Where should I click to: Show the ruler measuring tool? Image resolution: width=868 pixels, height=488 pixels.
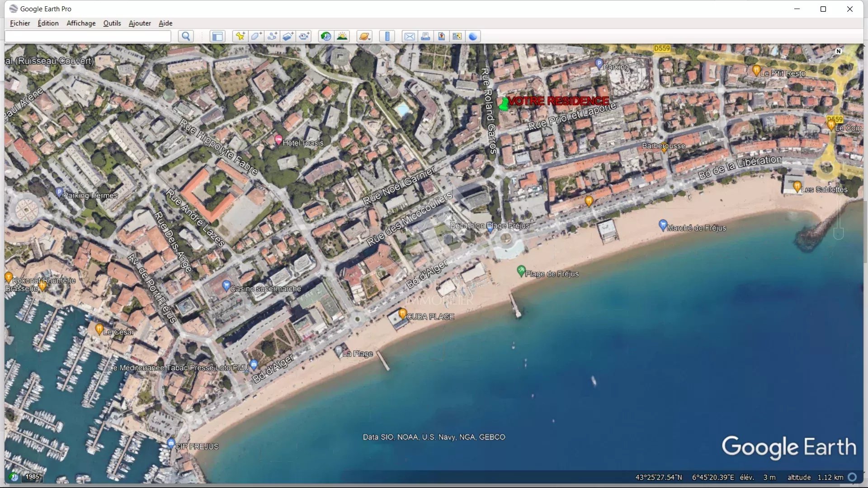[387, 37]
